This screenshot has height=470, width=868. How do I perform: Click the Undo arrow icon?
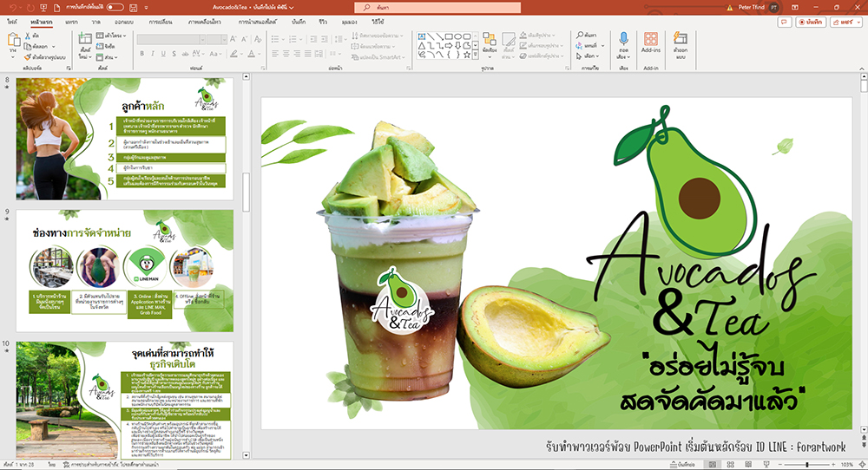pos(12,7)
